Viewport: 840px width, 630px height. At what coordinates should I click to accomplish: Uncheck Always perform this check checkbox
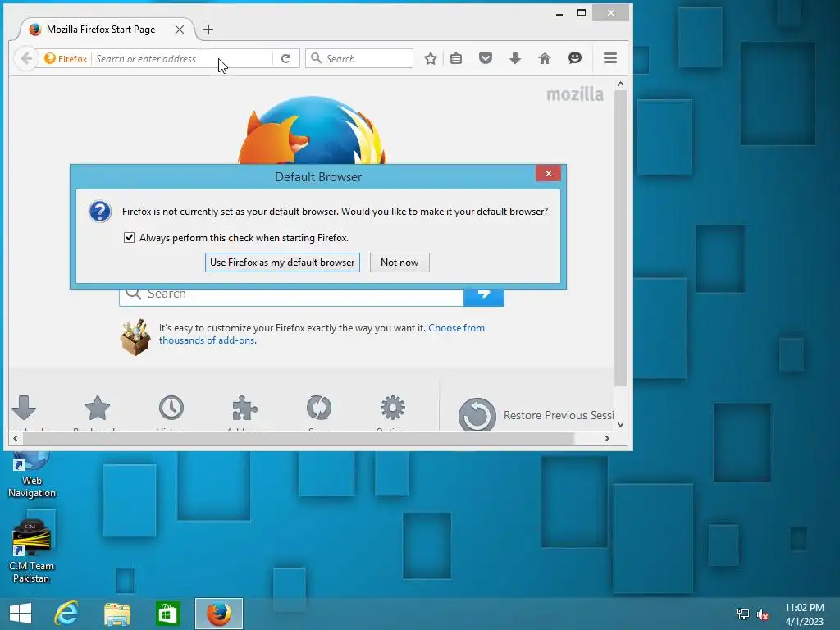(x=129, y=237)
